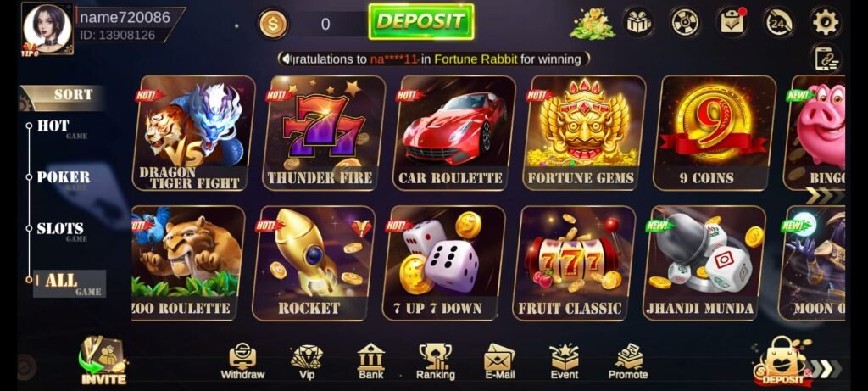Screen dimensions: 868x391
Task: Tap the INVITE button
Action: coord(103,361)
